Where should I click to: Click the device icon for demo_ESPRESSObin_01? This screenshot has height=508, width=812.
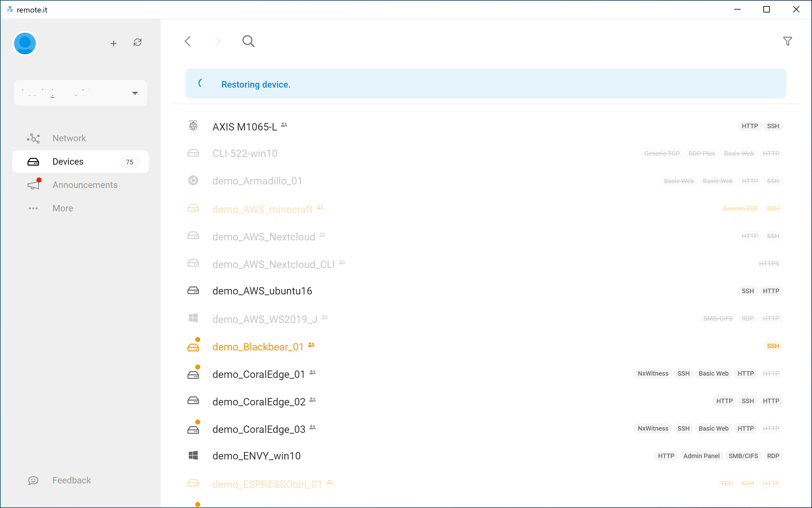click(x=193, y=483)
